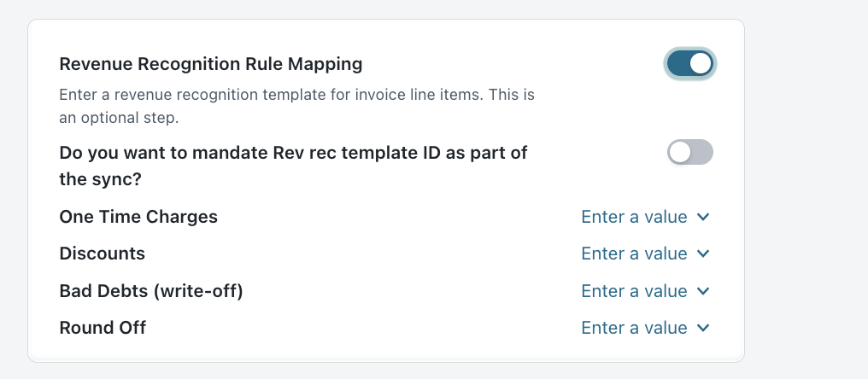Select the Discounts row label
This screenshot has height=379, width=868.
pos(103,254)
